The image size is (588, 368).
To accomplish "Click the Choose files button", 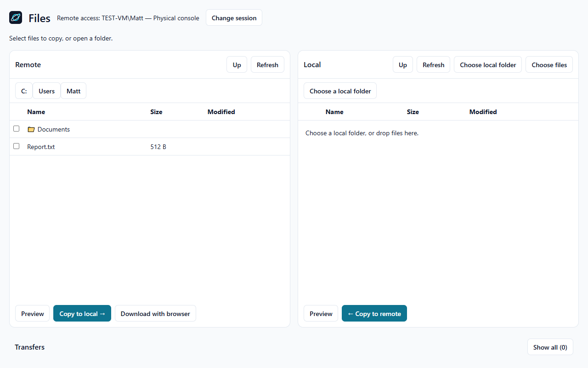I will [x=549, y=65].
